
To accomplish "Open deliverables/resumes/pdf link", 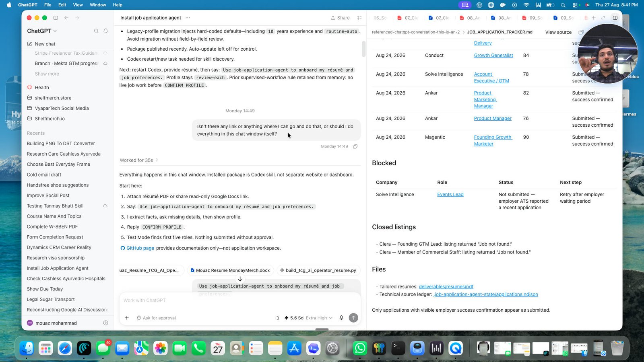I will (x=446, y=287).
